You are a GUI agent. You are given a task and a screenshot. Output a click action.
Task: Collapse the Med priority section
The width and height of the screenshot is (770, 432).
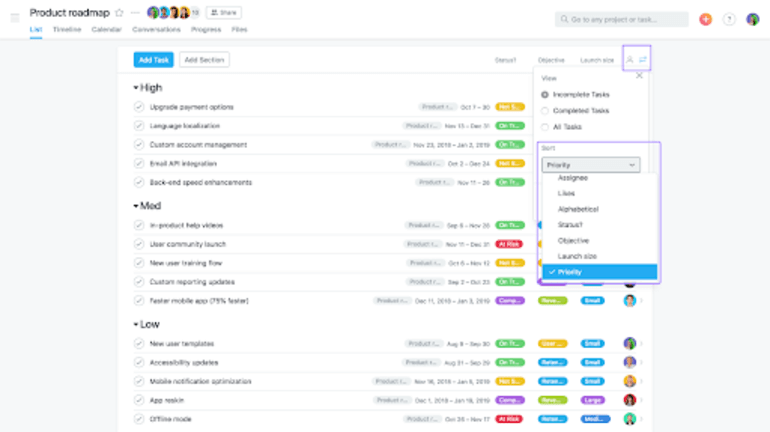point(136,206)
